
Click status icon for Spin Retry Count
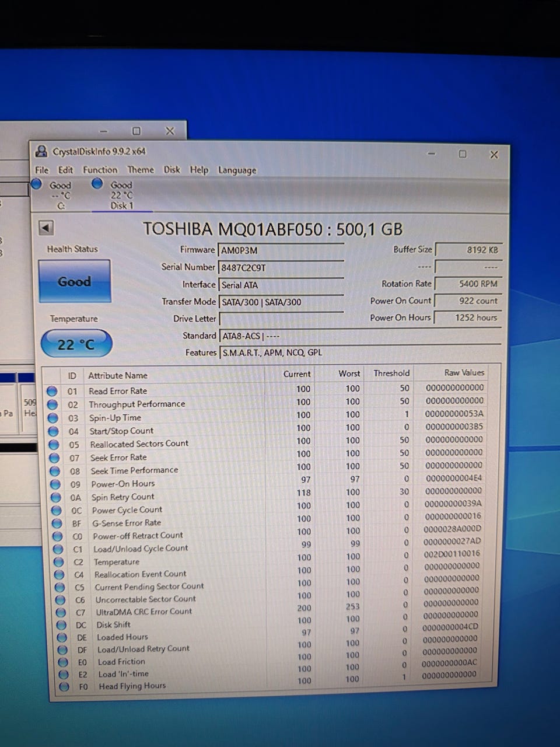click(56, 498)
